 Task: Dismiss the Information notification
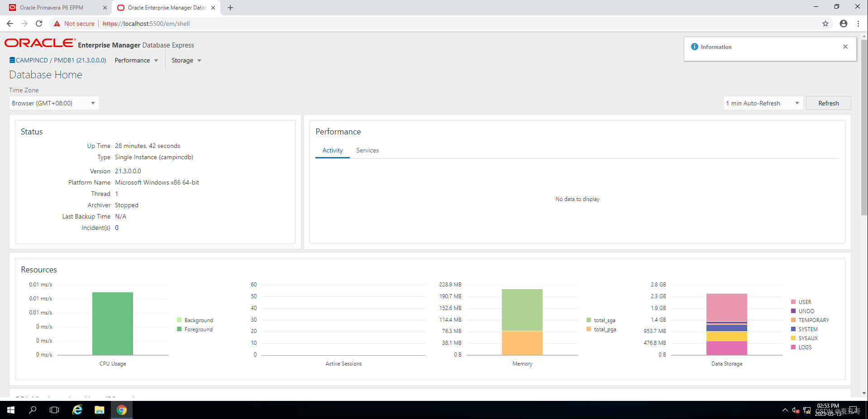point(845,47)
